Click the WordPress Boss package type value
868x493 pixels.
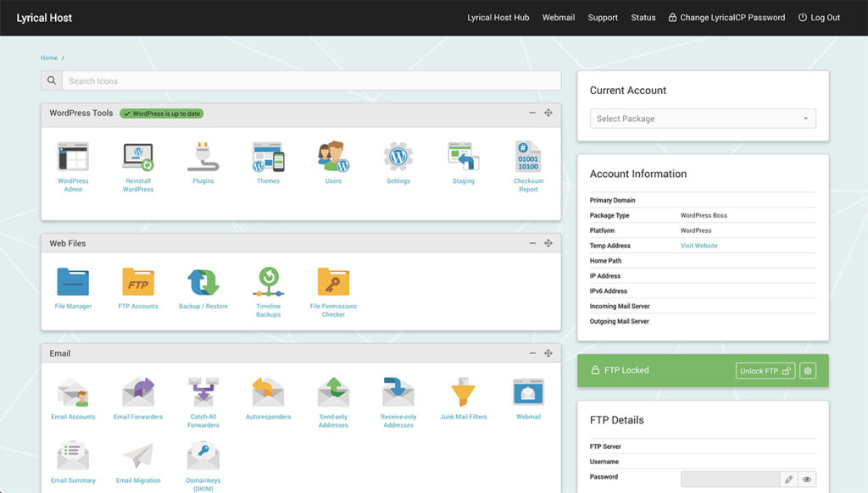click(x=704, y=215)
